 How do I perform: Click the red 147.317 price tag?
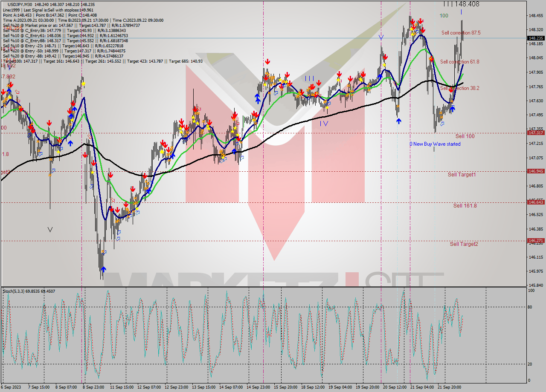pyautogui.click(x=535, y=133)
